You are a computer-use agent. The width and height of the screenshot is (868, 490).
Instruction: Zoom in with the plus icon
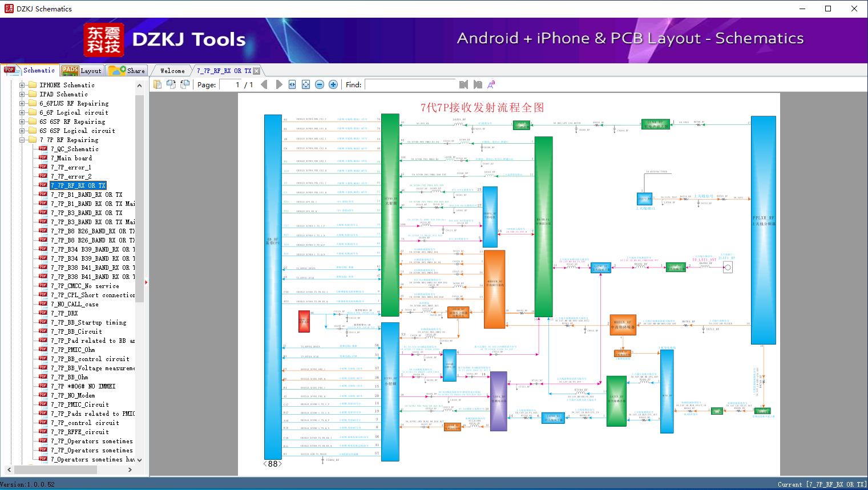coord(333,84)
